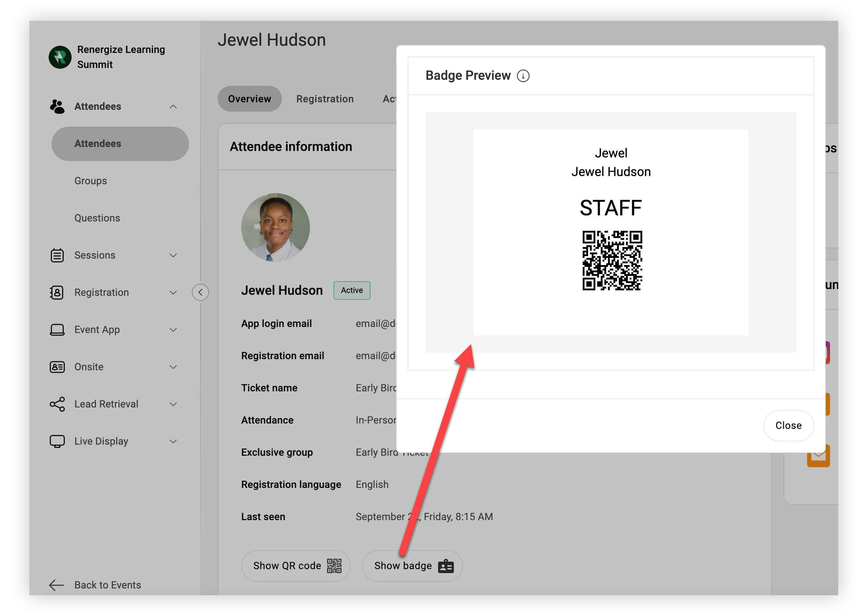Click the Jewel Hudson page heading
This screenshot has width=859, height=616.
(x=272, y=40)
